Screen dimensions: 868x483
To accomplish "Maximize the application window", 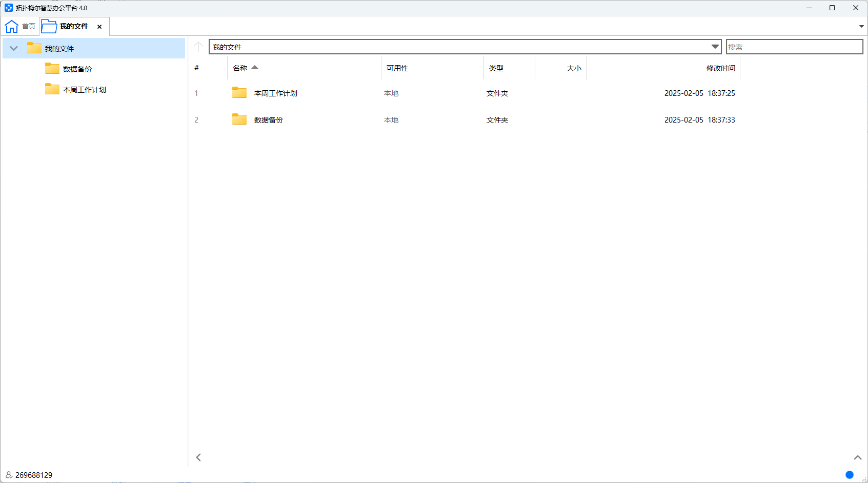I will [x=832, y=8].
